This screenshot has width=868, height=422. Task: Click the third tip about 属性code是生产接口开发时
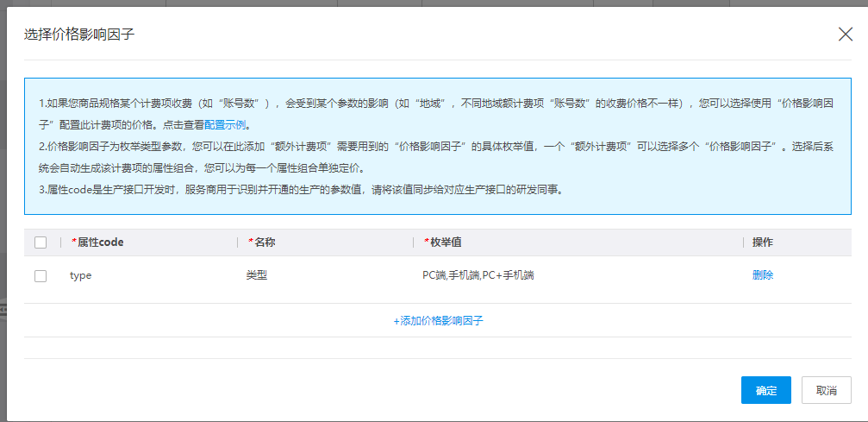(302, 191)
